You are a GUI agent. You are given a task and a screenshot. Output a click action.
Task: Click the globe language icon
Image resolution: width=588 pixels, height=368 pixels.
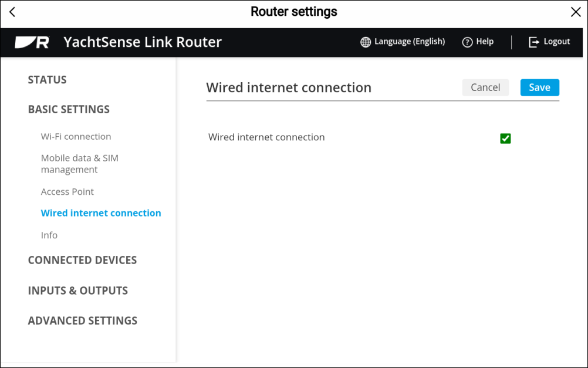[x=366, y=42]
